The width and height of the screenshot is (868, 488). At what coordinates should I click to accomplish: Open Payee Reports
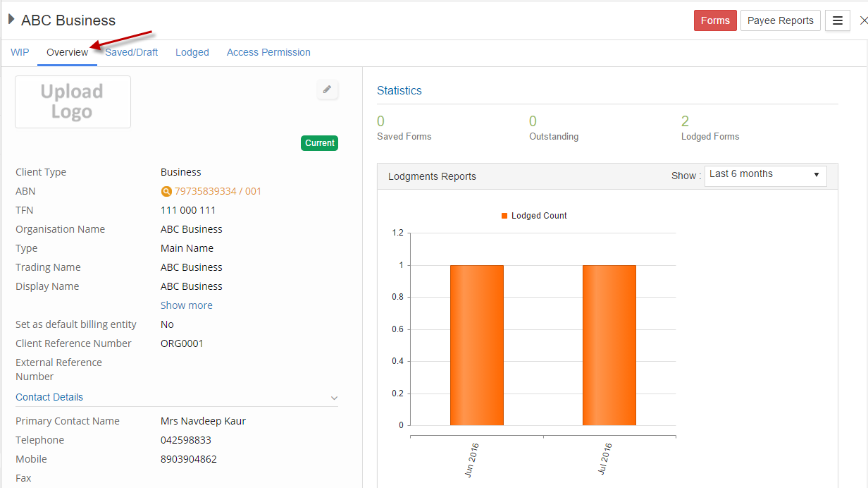click(780, 20)
